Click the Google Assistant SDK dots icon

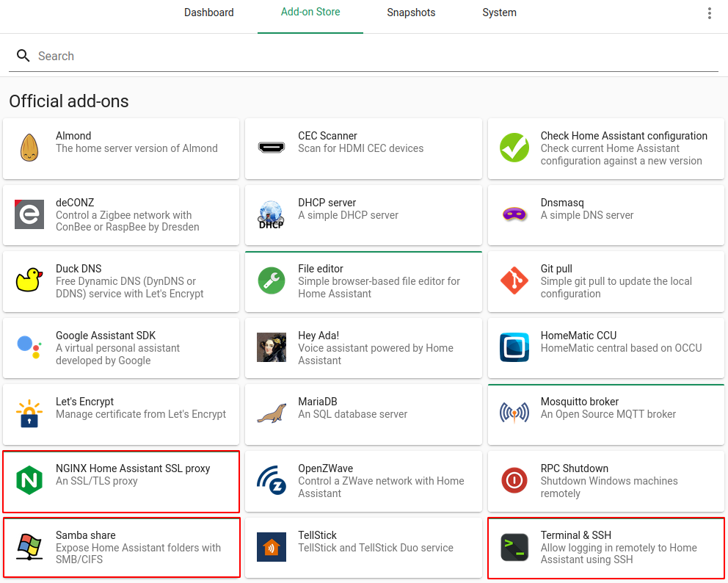[x=29, y=347]
